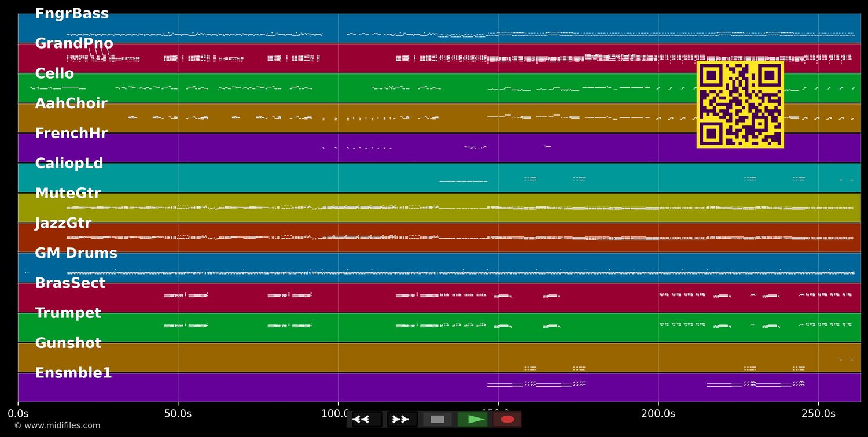Expand the GrandPno track details
This screenshot has height=437, width=868.
coord(75,43)
